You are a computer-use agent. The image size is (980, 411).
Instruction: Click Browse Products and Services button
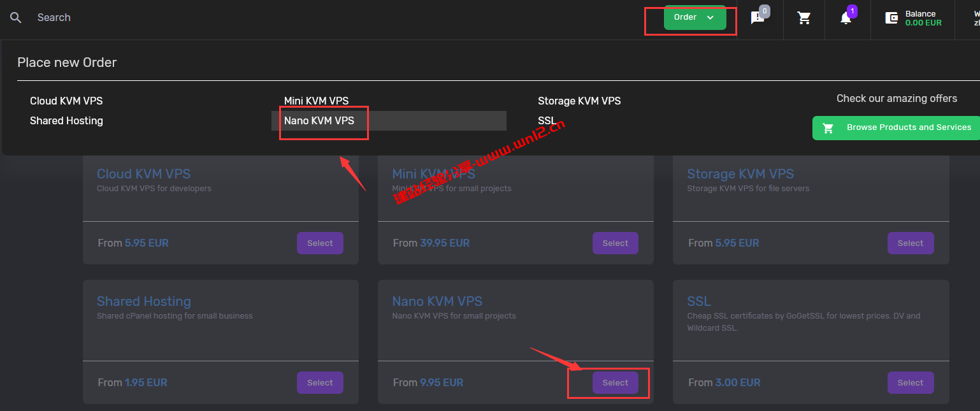[x=896, y=127]
